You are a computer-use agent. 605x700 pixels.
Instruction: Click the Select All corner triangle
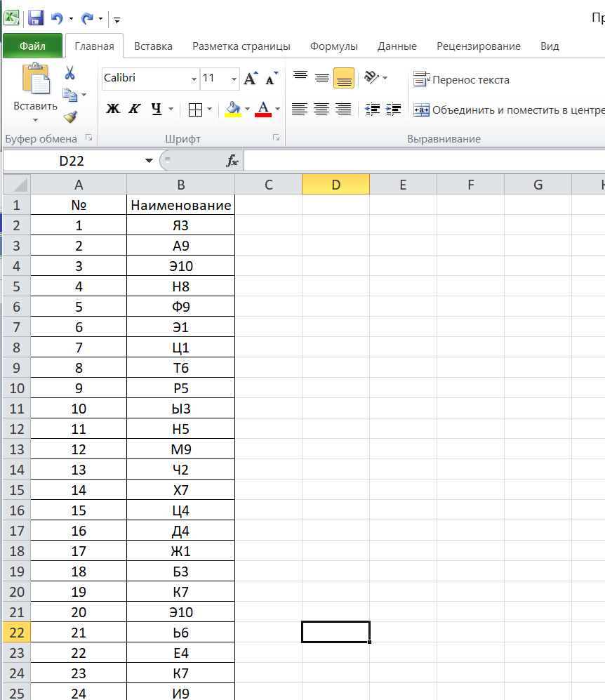coord(17,185)
